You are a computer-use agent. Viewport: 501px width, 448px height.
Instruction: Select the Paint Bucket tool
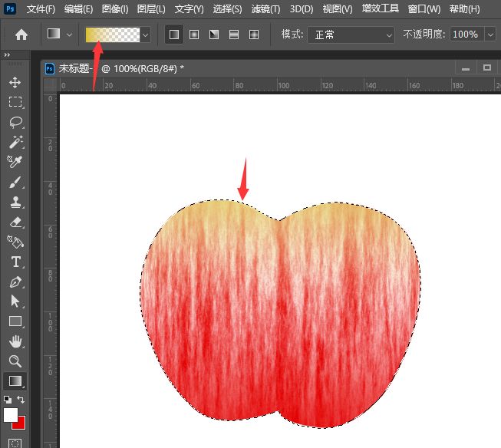[x=15, y=242]
